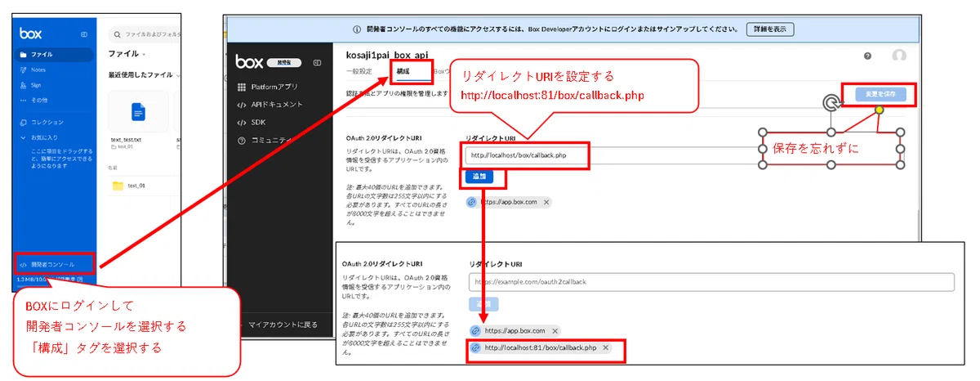Image resolution: width=980 pixels, height=381 pixels.
Task: Click the yellow folder icon of test_01
Action: tap(118, 185)
